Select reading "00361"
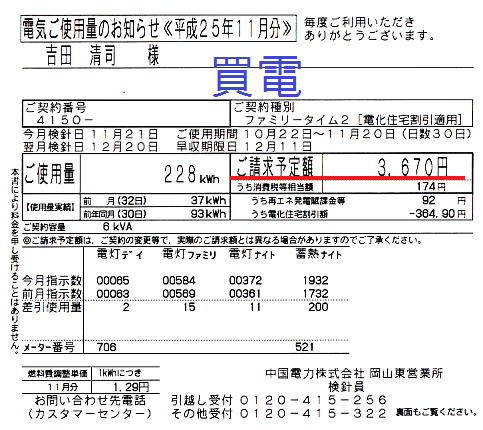 (x=245, y=294)
